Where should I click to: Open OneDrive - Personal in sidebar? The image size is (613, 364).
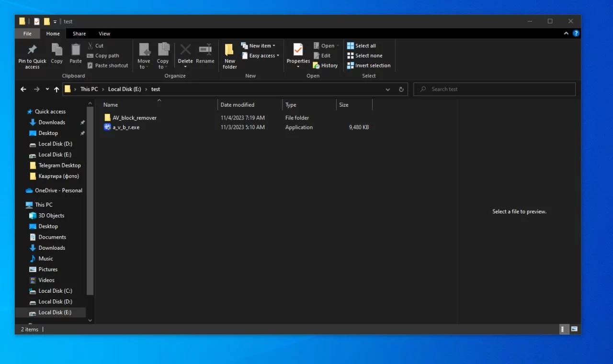pos(58,190)
